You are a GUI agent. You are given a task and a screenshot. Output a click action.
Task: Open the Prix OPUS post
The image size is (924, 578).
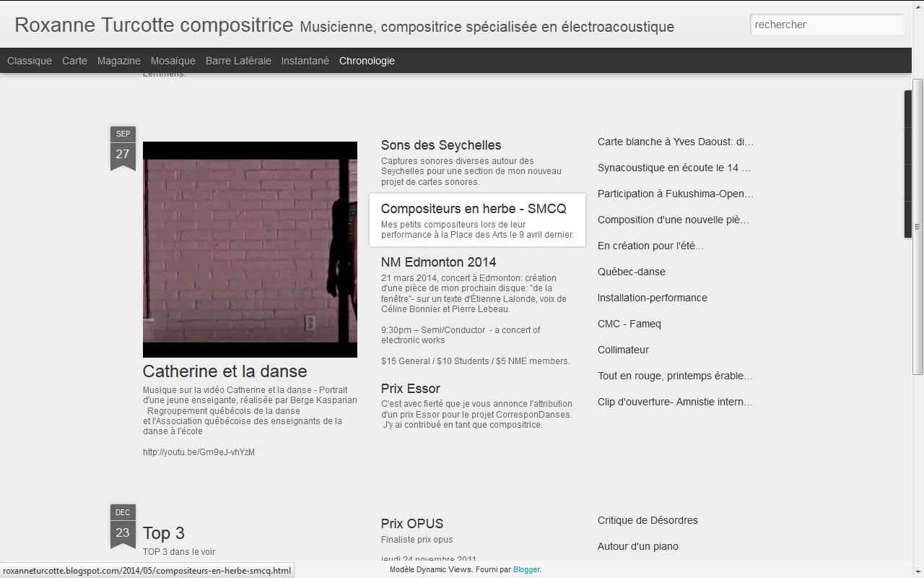click(412, 524)
